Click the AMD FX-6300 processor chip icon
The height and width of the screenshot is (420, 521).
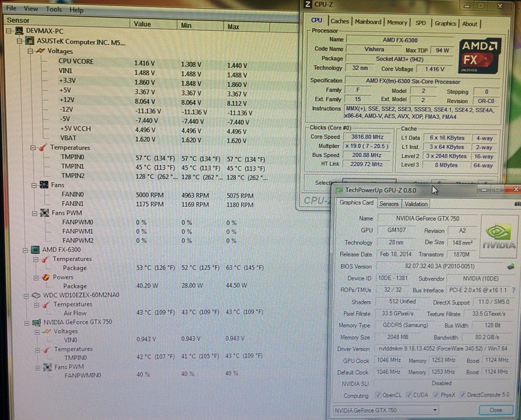click(x=35, y=250)
